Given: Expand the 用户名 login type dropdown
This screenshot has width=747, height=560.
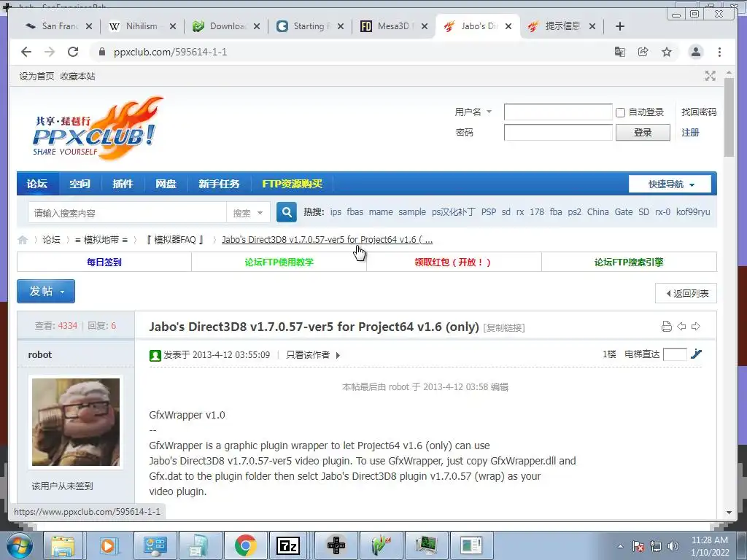Looking at the screenshot, I should tap(489, 112).
